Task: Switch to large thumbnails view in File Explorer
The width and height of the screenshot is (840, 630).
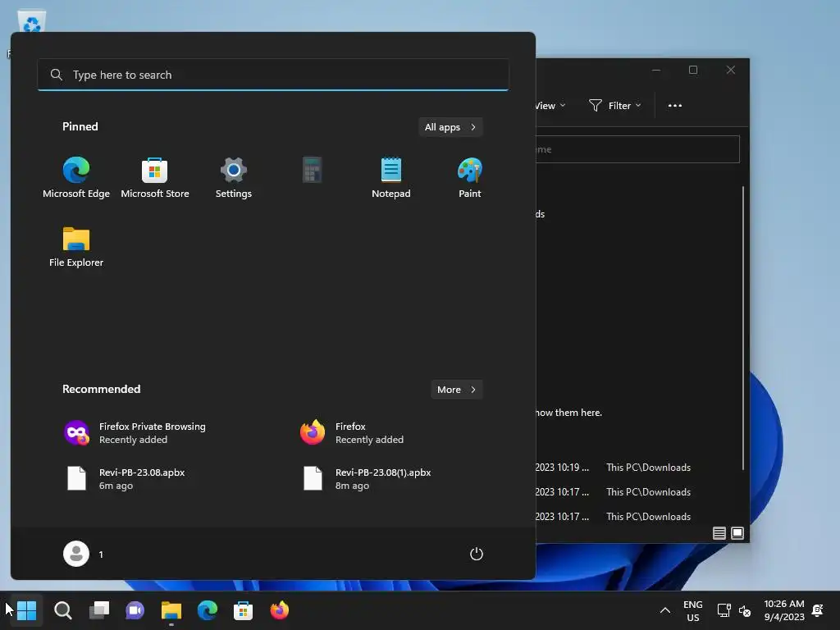Action: click(737, 533)
